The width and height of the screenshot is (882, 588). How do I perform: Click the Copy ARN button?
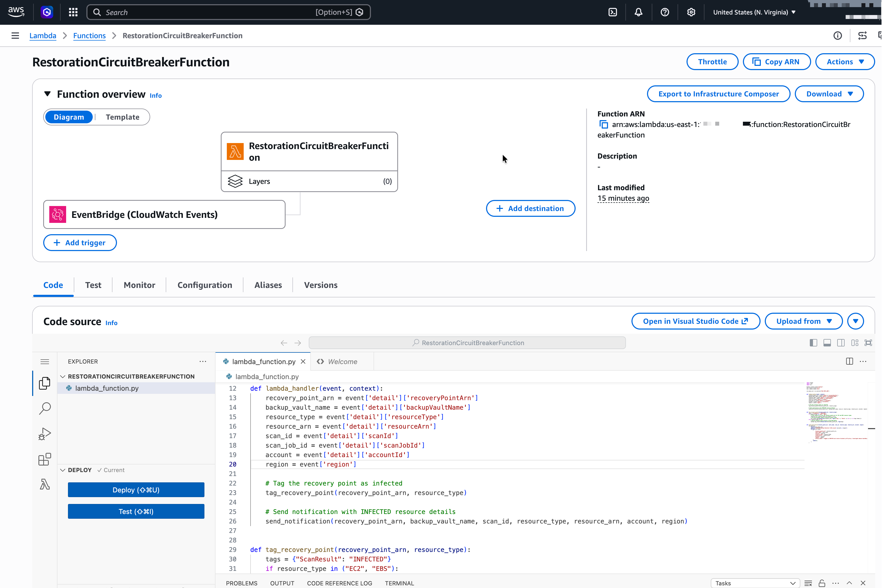pyautogui.click(x=777, y=62)
